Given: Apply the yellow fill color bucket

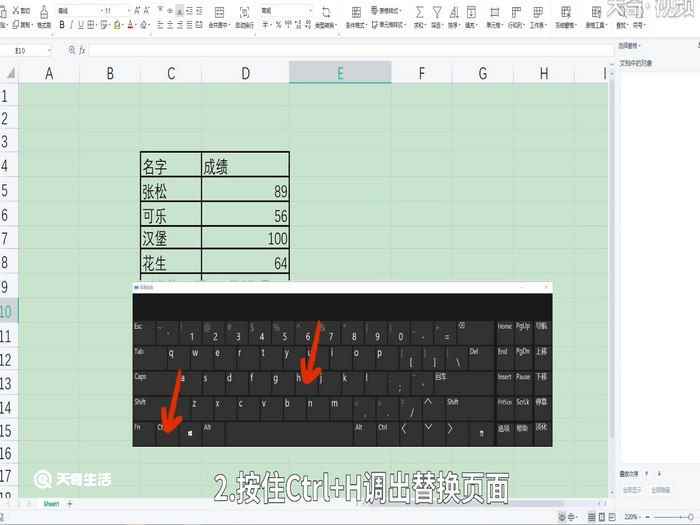Looking at the screenshot, I should pyautogui.click(x=117, y=25).
